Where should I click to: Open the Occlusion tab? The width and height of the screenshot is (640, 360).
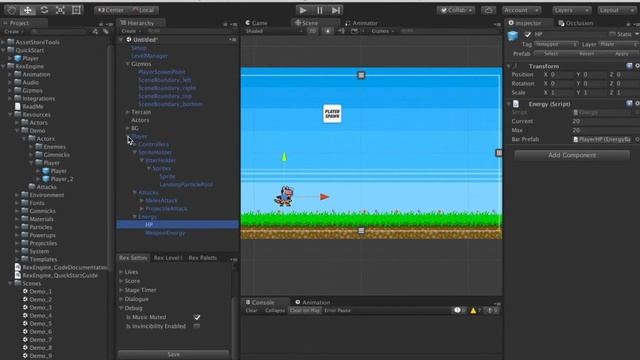point(576,23)
